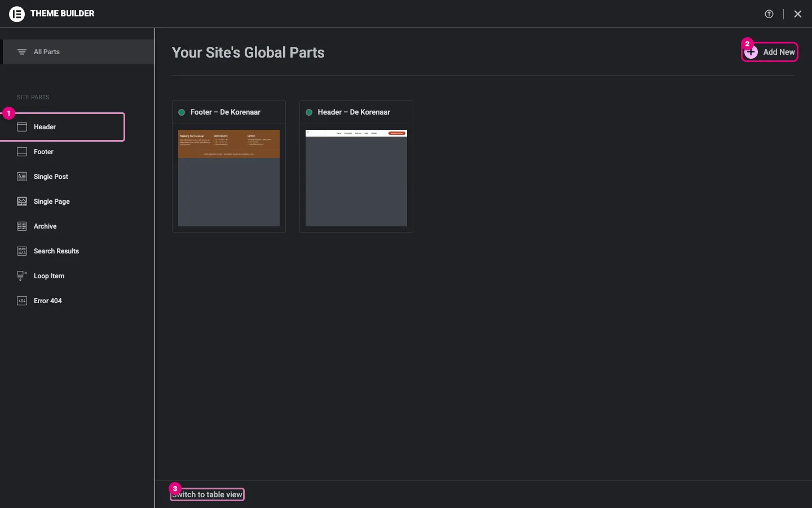Click the Your Site's Global Parts heading

tap(248, 52)
